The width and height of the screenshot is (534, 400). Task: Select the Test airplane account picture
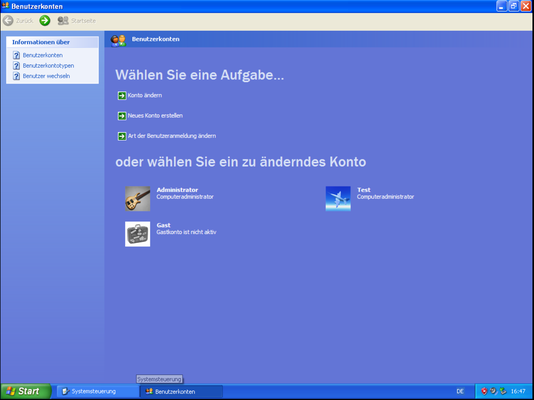pyautogui.click(x=338, y=198)
